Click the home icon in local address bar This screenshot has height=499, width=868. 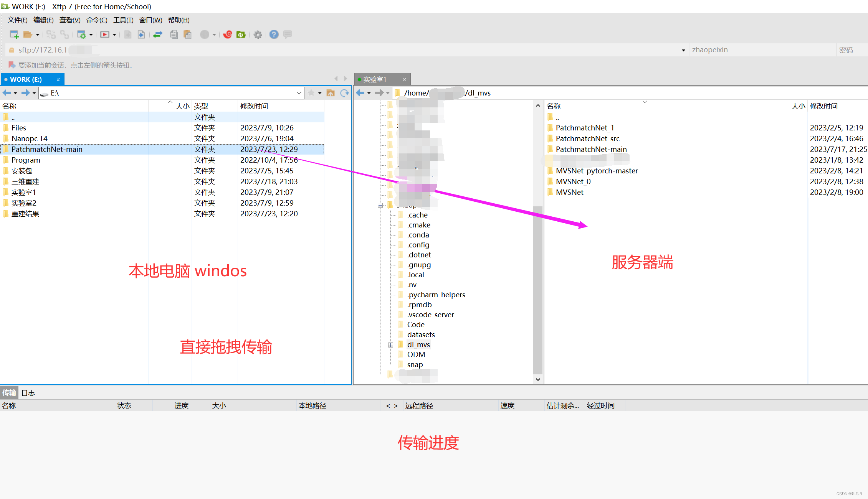click(x=331, y=92)
